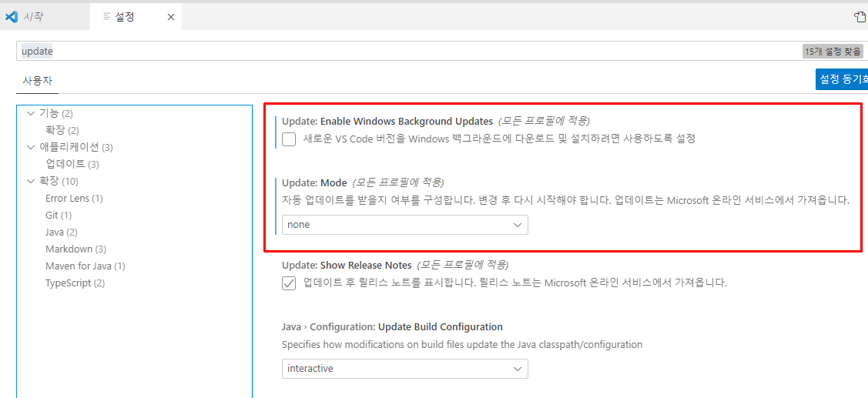Close the 설정 tab
This screenshot has height=398, width=868.
[x=170, y=17]
